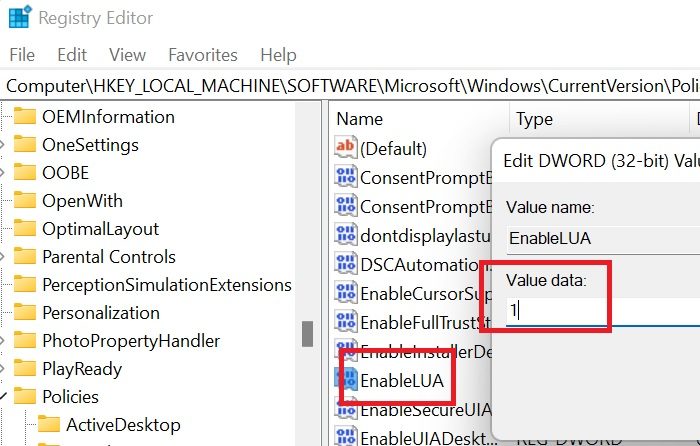Open the Help menu
700x446 pixels.
tap(278, 55)
